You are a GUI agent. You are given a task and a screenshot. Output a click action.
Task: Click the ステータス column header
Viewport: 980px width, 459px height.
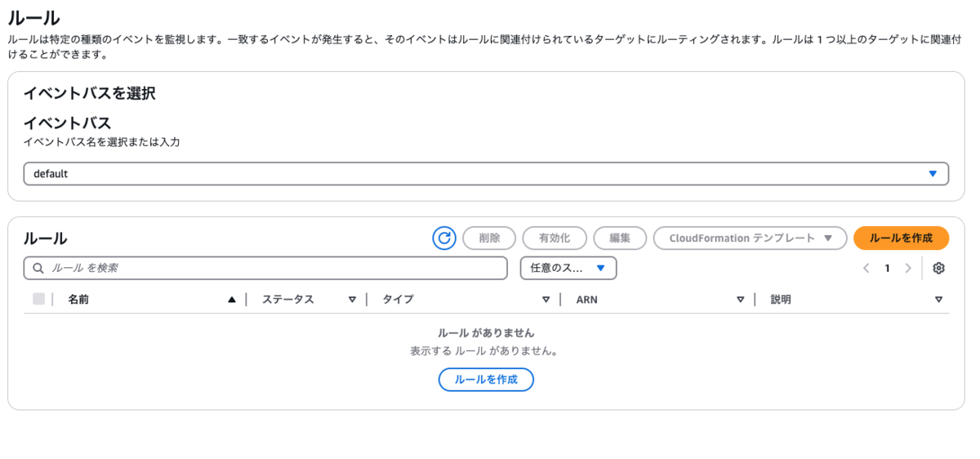[x=287, y=300]
